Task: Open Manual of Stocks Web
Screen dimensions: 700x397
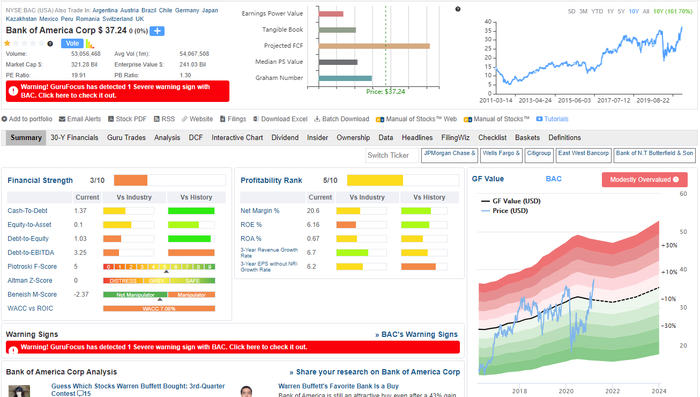Action: pos(417,119)
